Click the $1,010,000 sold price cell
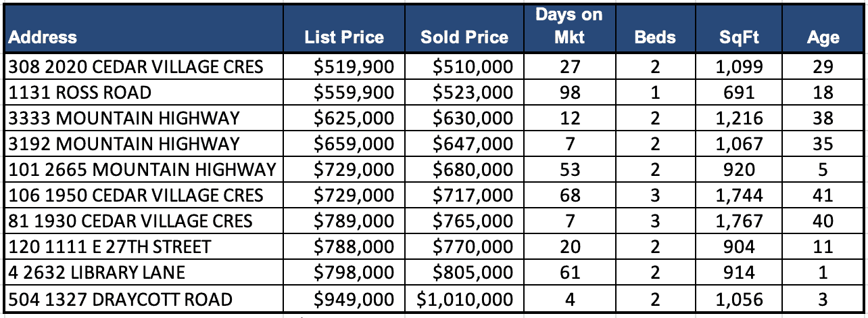This screenshot has height=318, width=868. [x=465, y=298]
